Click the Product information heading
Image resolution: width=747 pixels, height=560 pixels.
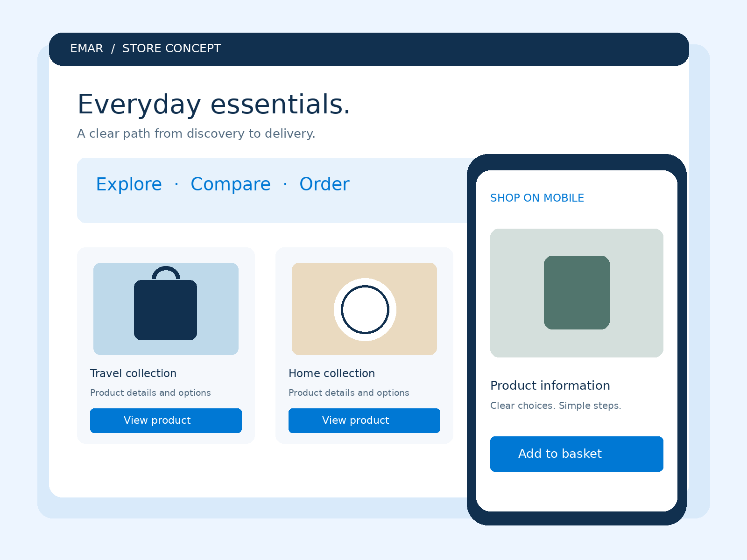550,385
